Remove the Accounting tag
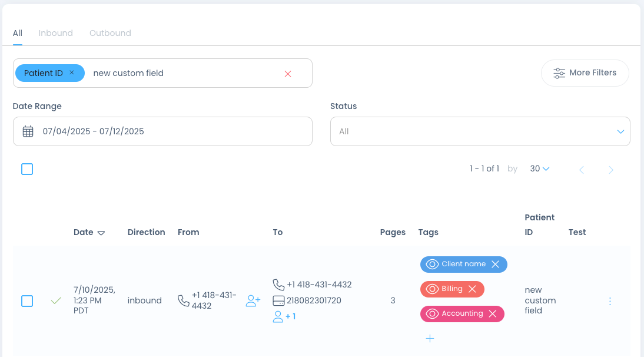This screenshot has height=357, width=644. click(x=493, y=314)
